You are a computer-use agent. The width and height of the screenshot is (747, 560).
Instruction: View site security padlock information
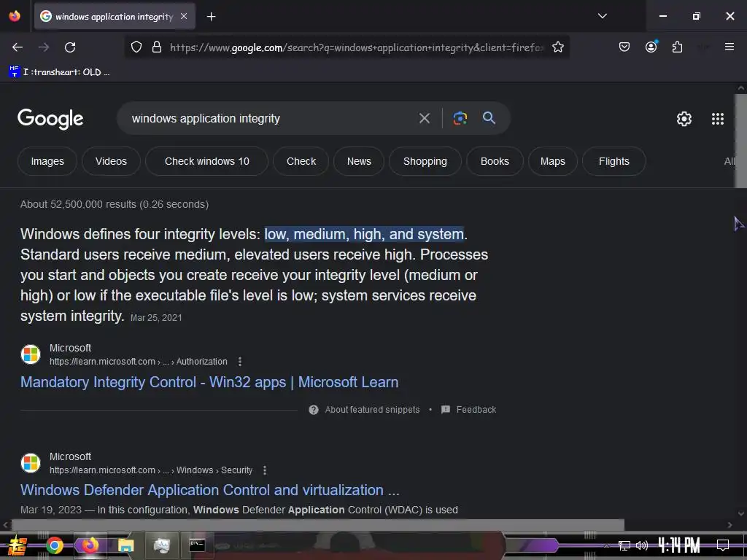tap(156, 47)
